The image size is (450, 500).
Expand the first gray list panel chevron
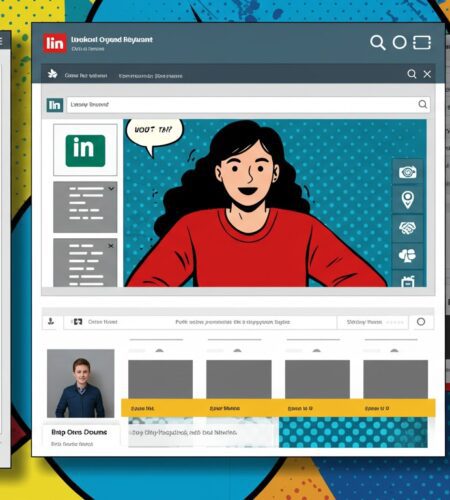point(111,189)
